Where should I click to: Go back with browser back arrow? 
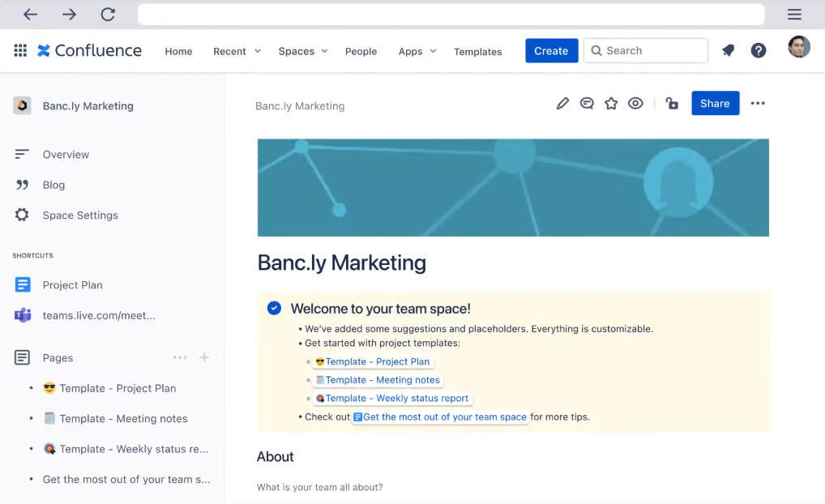click(30, 15)
